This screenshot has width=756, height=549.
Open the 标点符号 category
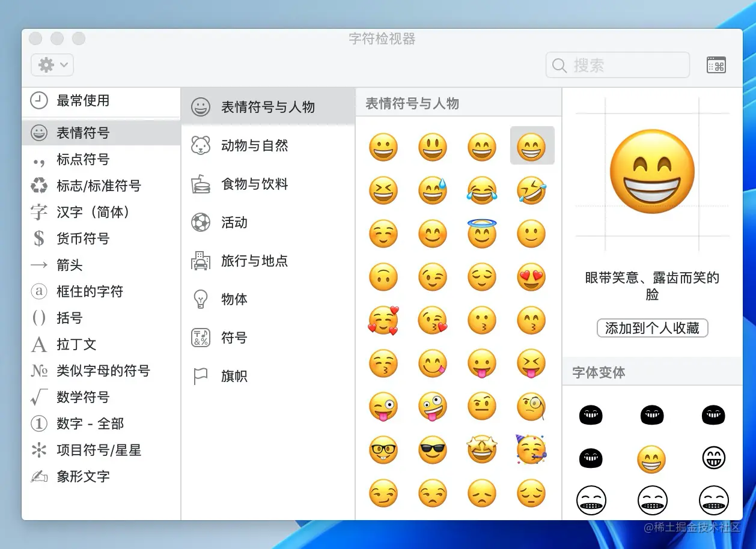pos(101,159)
